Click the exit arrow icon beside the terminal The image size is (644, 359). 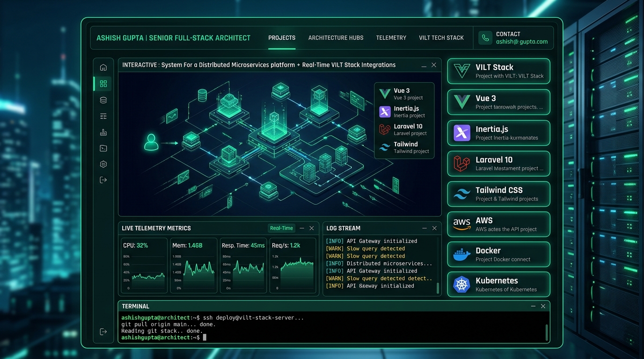(103, 331)
